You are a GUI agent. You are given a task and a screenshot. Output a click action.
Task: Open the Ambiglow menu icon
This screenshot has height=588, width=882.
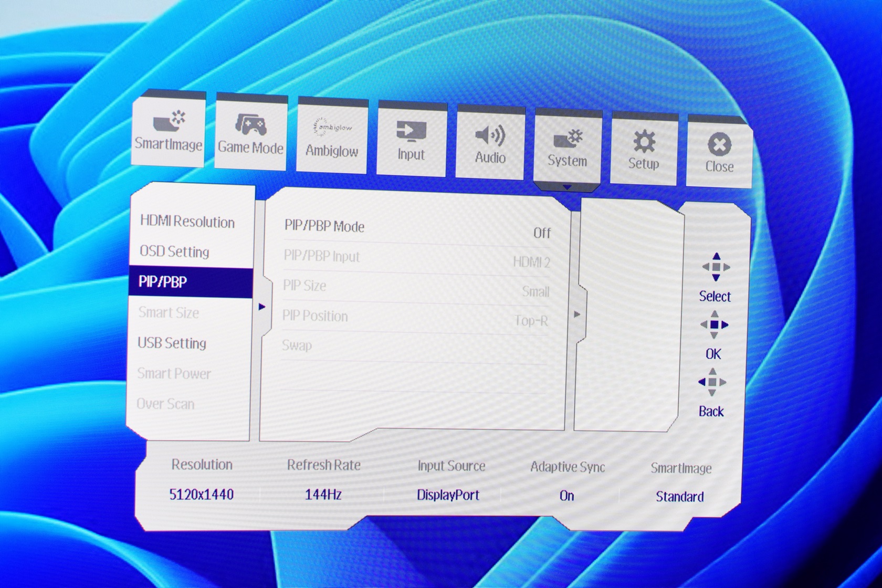(332, 128)
